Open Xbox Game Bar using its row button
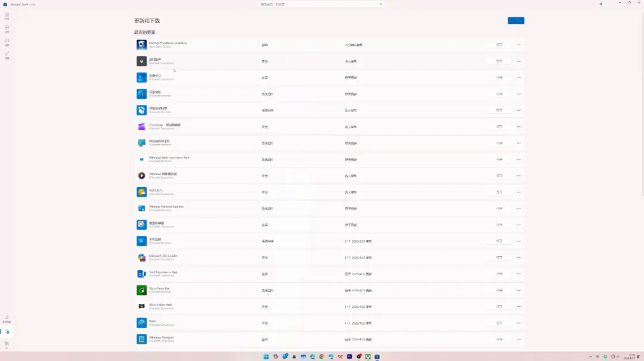The image size is (644, 361). pyautogui.click(x=499, y=290)
